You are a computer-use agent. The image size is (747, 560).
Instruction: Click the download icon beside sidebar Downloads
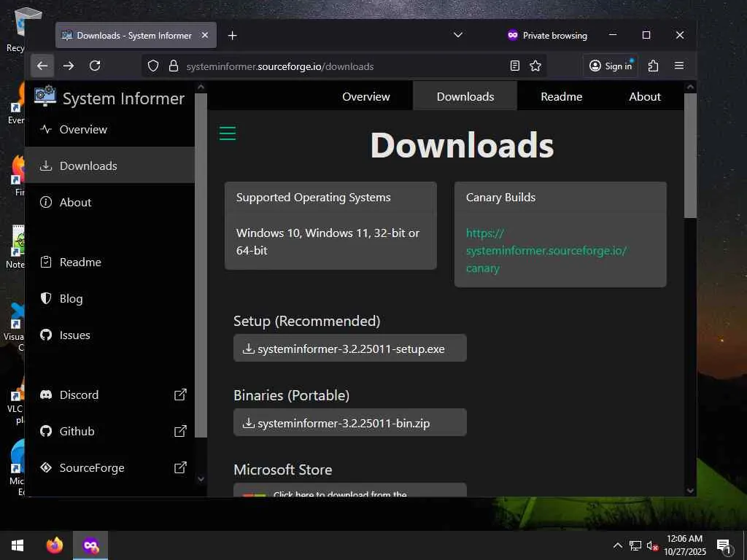coord(46,166)
